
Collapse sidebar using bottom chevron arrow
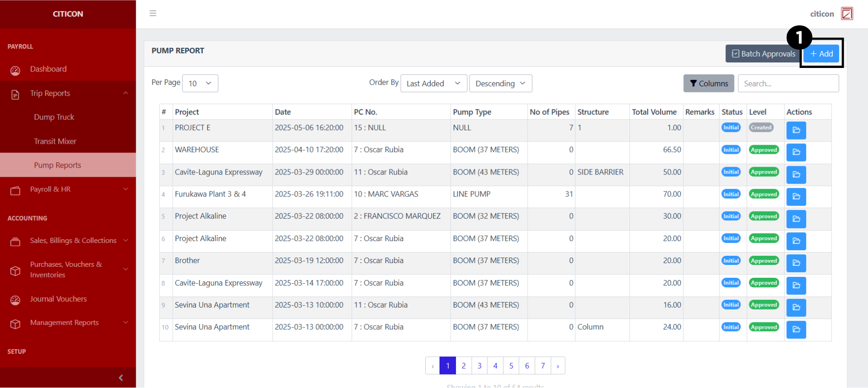(121, 378)
